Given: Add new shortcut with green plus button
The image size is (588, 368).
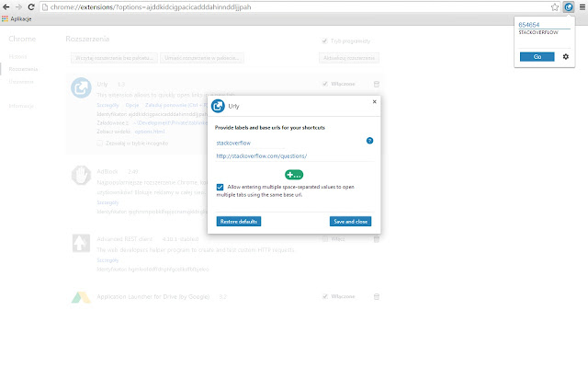Looking at the screenshot, I should pyautogui.click(x=294, y=175).
